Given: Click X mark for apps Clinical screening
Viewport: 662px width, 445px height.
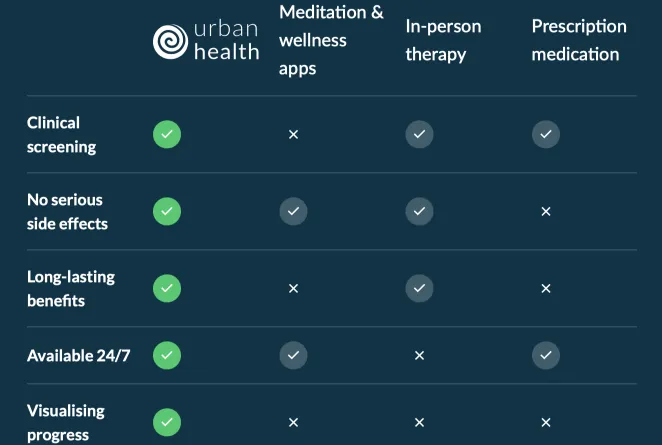Looking at the screenshot, I should 293,134.
